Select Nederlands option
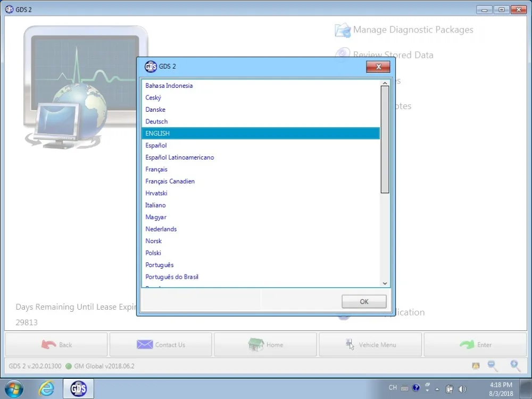The height and width of the screenshot is (399, 532). click(261, 229)
